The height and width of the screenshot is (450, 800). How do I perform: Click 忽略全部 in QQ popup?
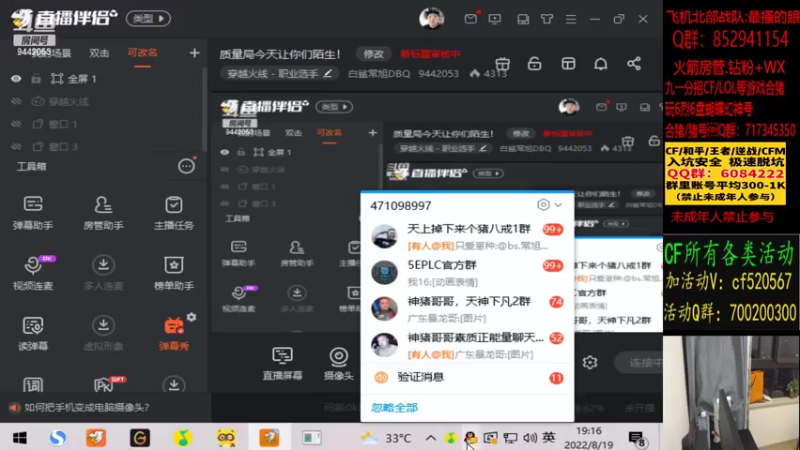[x=394, y=408]
